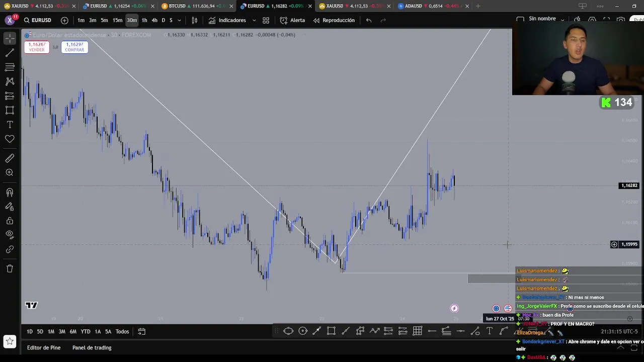
Task: Open the time zone 21:31:15 UTC-5 setting
Action: click(619, 331)
